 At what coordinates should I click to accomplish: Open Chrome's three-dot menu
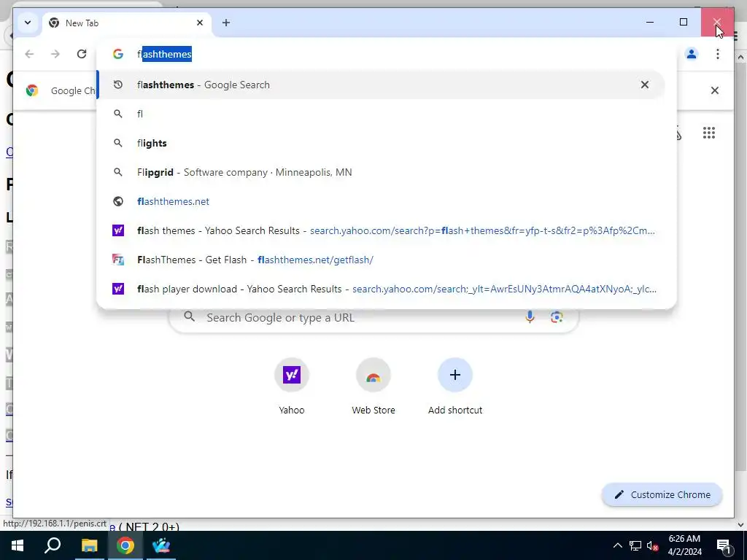718,54
